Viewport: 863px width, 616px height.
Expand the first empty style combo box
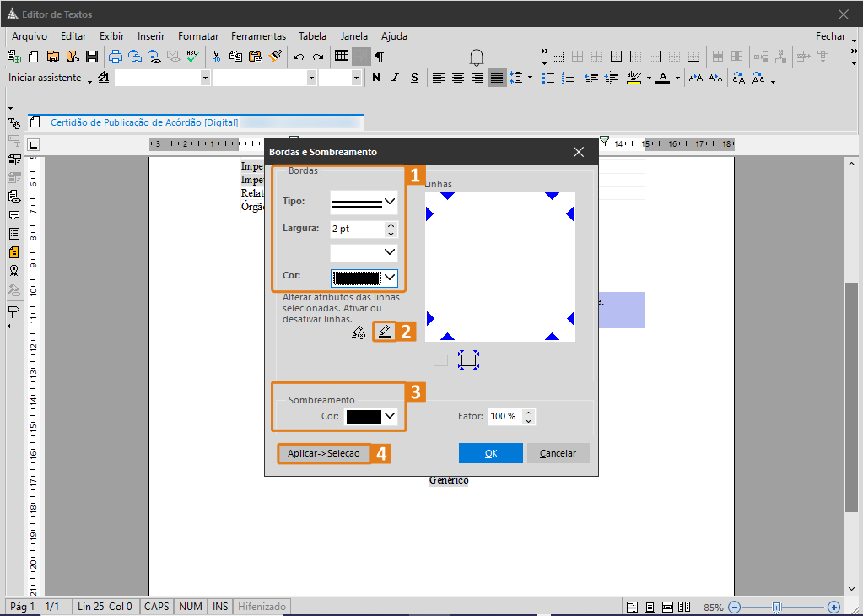click(x=205, y=78)
